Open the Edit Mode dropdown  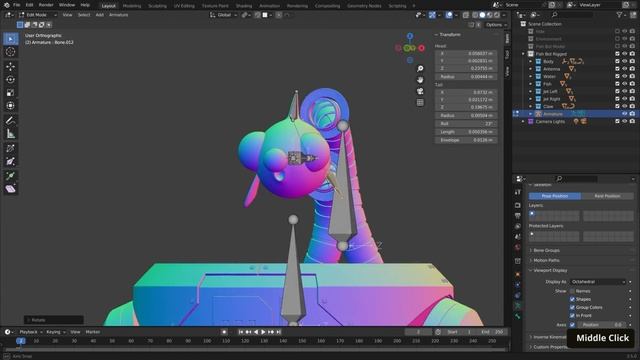[x=38, y=15]
